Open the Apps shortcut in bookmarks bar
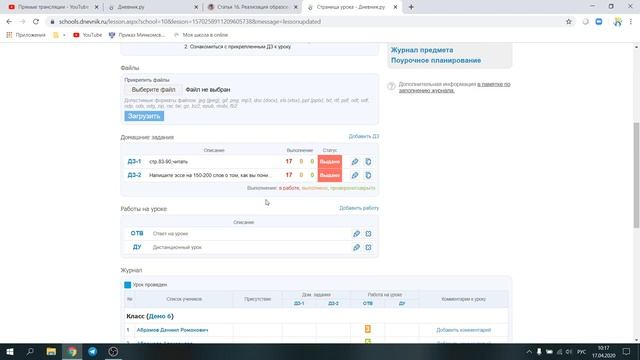640x360 pixels. pos(26,35)
